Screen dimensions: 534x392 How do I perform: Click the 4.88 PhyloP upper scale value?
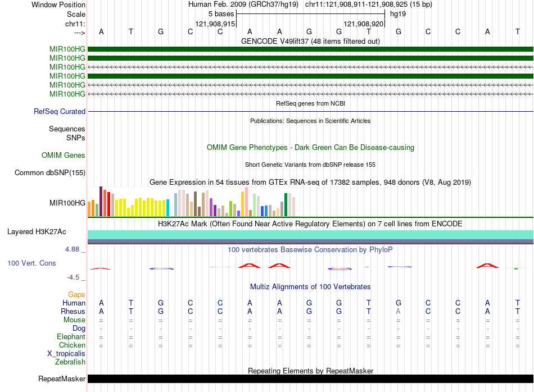(72, 249)
